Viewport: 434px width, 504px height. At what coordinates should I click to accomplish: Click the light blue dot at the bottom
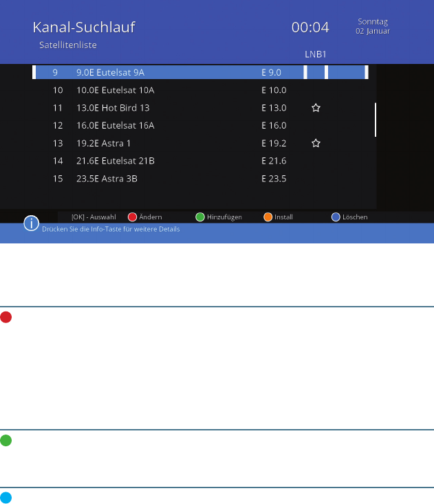pos(6,498)
